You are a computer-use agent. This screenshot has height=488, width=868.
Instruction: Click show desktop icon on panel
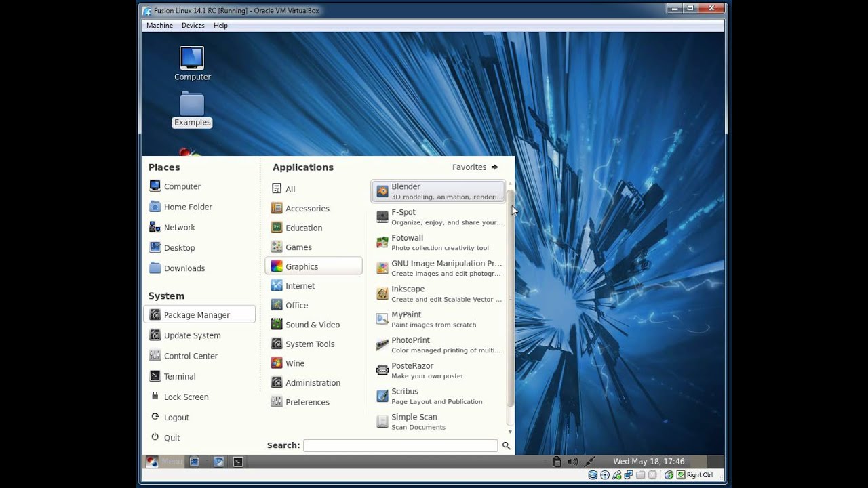195,462
